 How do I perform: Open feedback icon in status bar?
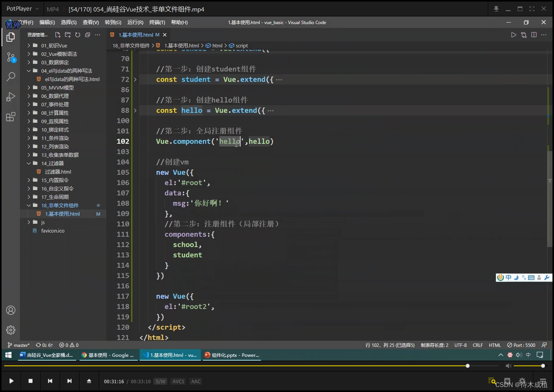pos(544,345)
